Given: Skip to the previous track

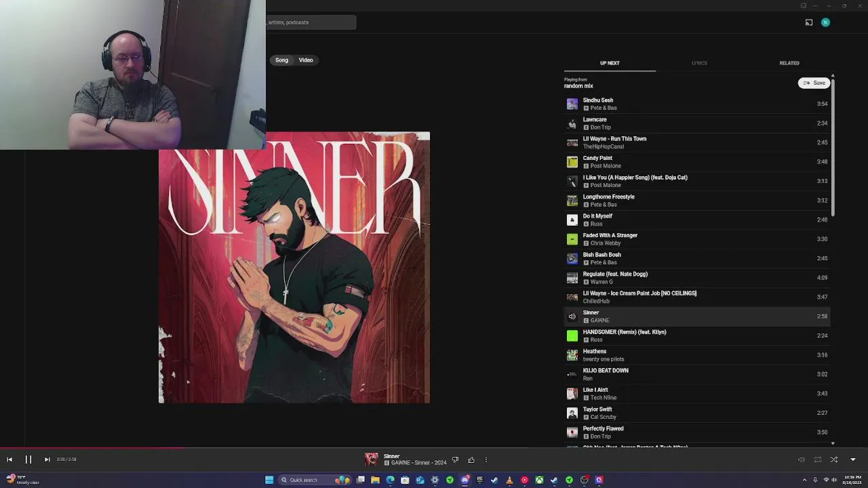Looking at the screenshot, I should pos(9,460).
